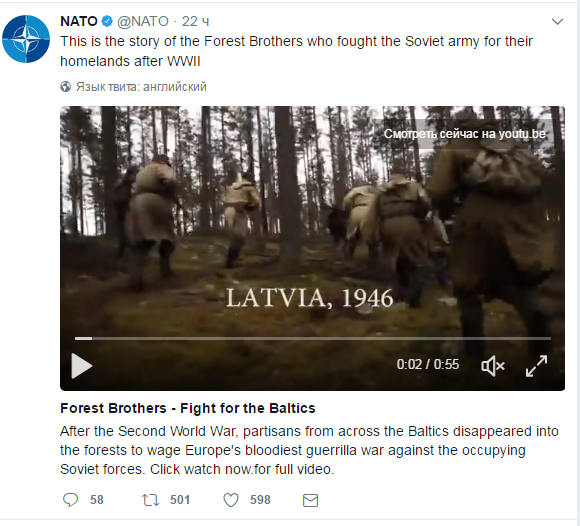The width and height of the screenshot is (580, 526).
Task: Open Forest Brothers - Fight for the Baltics title
Action: [188, 408]
